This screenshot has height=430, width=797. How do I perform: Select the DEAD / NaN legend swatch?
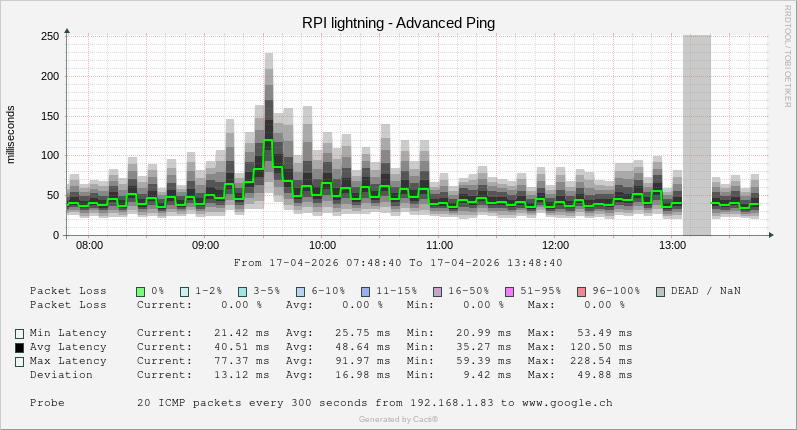[x=660, y=291]
